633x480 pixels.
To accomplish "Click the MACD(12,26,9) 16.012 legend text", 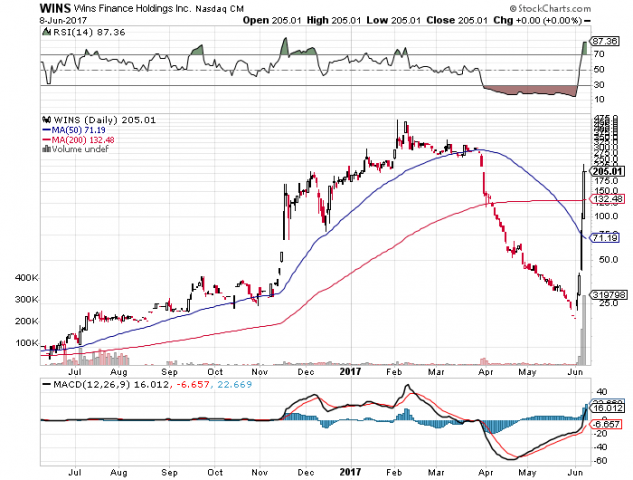I will click(x=111, y=384).
